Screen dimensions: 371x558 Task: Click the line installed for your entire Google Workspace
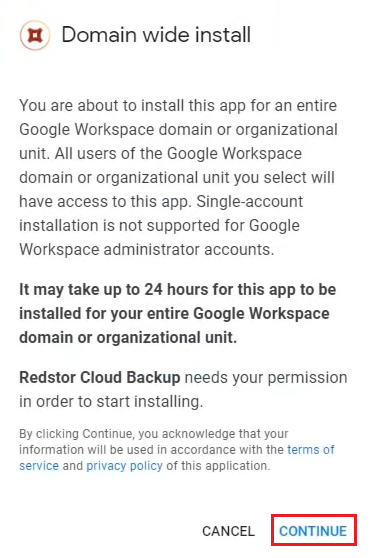[x=174, y=314]
